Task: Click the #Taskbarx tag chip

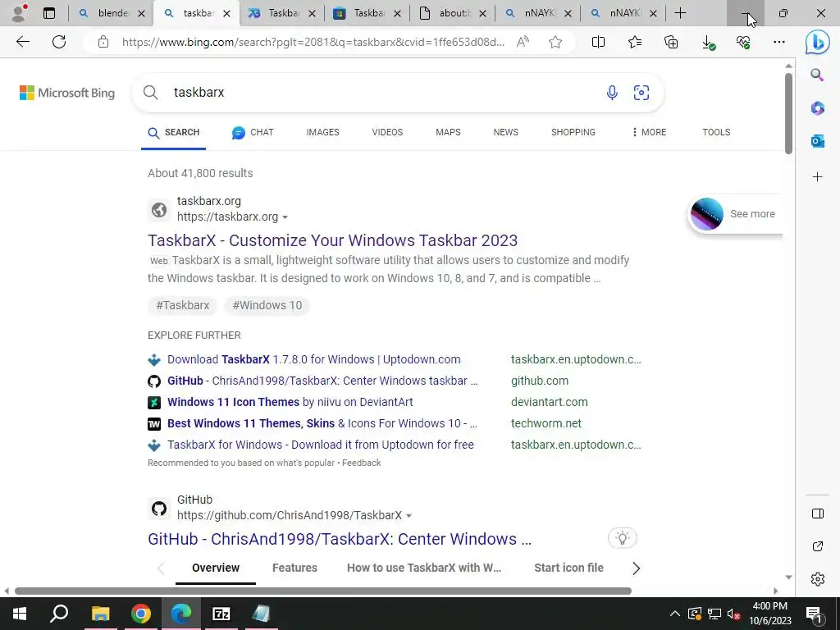Action: [183, 305]
